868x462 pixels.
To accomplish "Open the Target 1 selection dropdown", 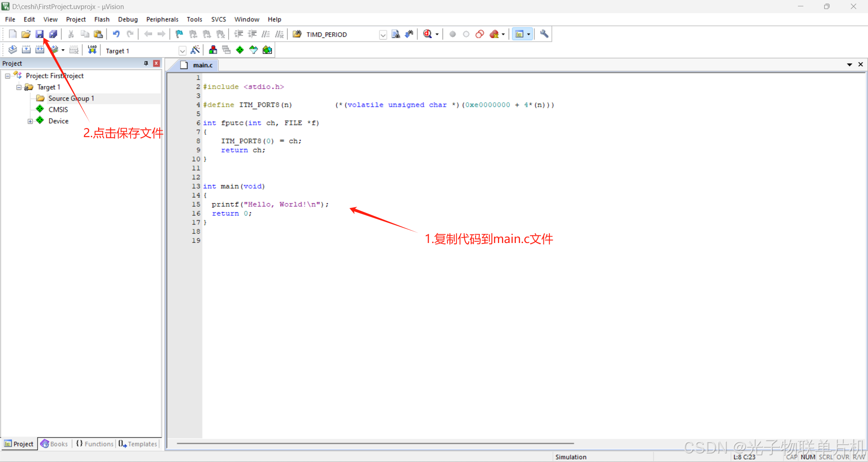I will coord(182,51).
